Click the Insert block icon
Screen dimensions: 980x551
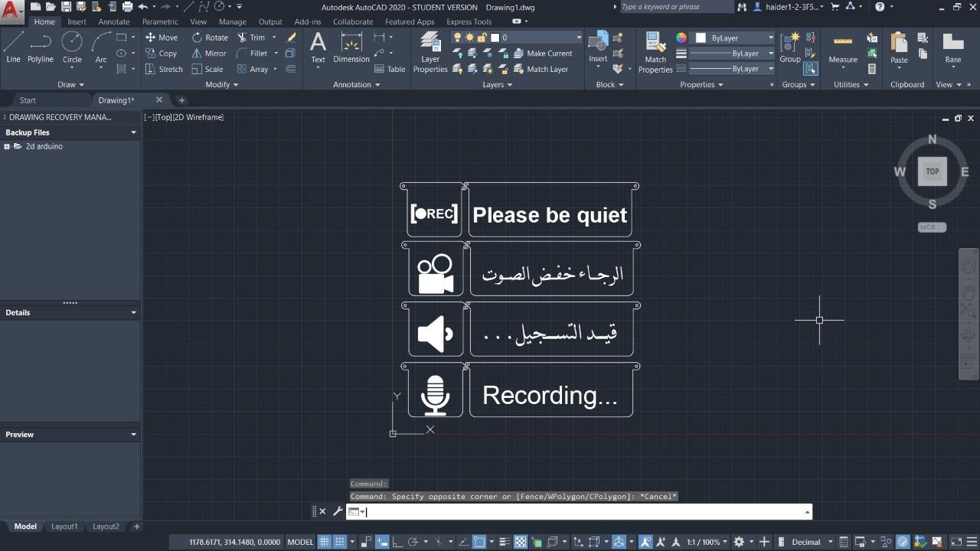pyautogui.click(x=598, y=46)
